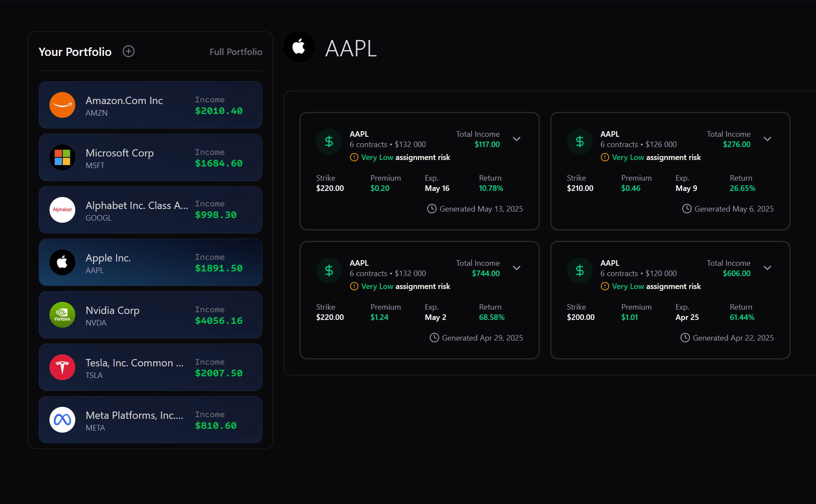Click the 6 contracts • $126 000 text
Image resolution: width=816 pixels, height=504 pixels.
coord(638,144)
